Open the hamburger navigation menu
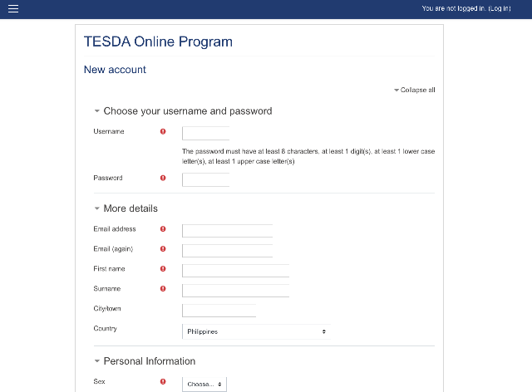The width and height of the screenshot is (532, 392). 13,8
